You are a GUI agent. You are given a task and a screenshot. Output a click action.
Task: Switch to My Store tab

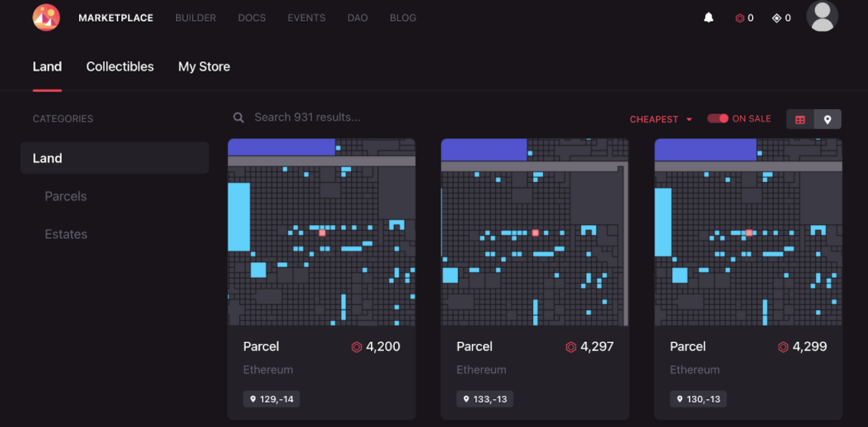204,67
